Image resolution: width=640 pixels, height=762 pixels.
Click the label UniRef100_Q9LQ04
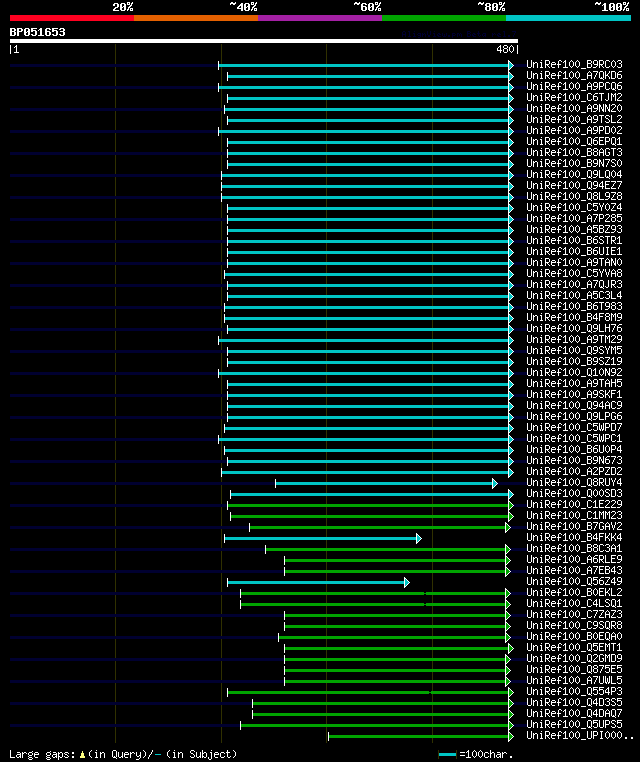click(574, 174)
